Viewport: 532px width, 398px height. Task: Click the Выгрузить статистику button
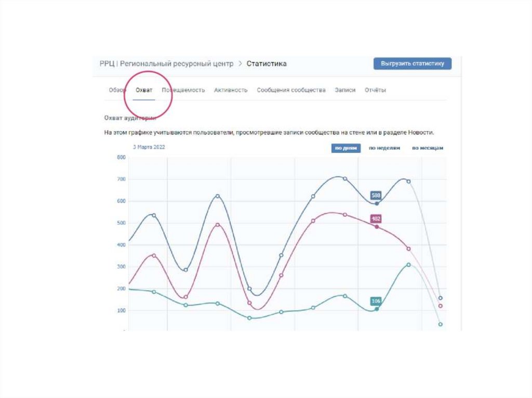tap(413, 63)
